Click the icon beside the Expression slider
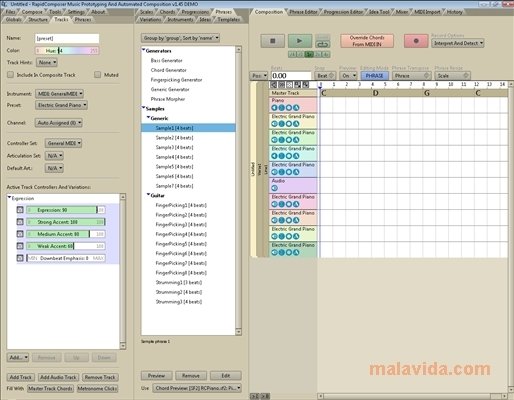This screenshot has width=514, height=400. click(20, 210)
